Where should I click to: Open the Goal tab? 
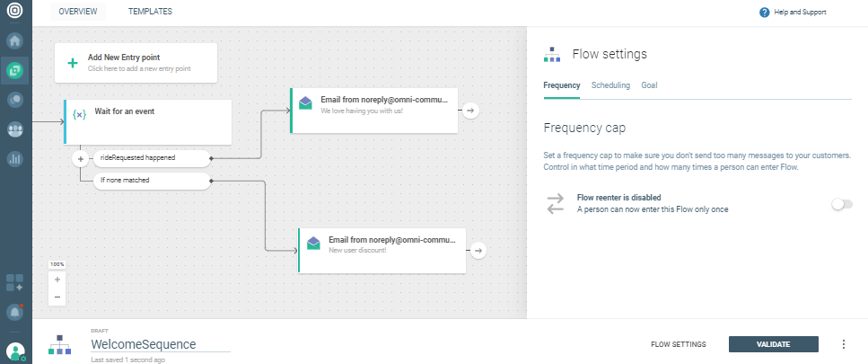649,85
